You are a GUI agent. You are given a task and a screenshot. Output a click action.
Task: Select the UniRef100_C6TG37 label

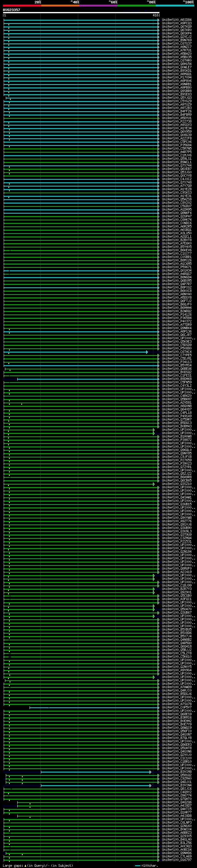[x=177, y=43]
